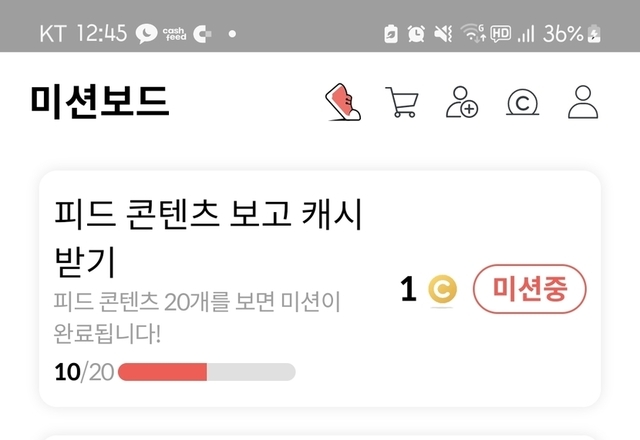The height and width of the screenshot is (440, 640).
Task: Open the 피드 콘텐츠 보고 캐시 받기 mission
Action: (207, 236)
